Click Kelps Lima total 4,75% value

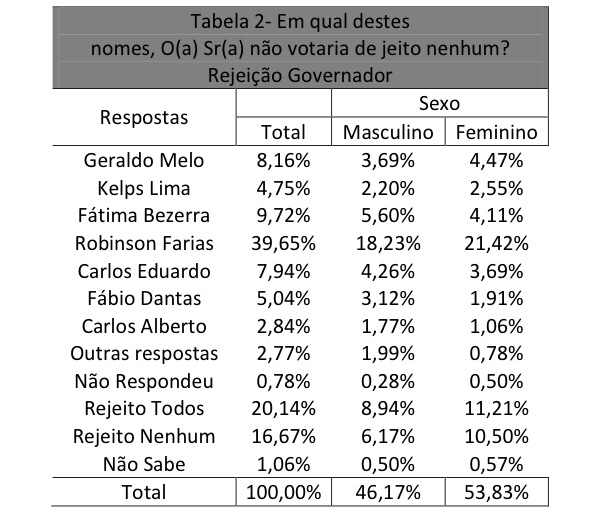click(283, 189)
